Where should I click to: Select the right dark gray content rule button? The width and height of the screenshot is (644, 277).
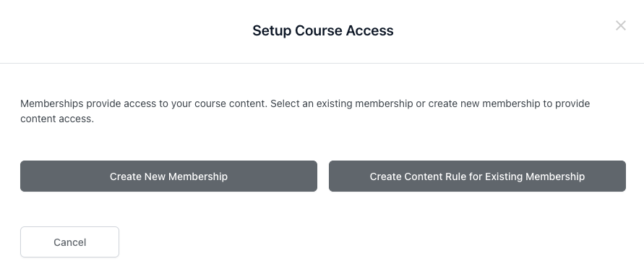coord(477,176)
